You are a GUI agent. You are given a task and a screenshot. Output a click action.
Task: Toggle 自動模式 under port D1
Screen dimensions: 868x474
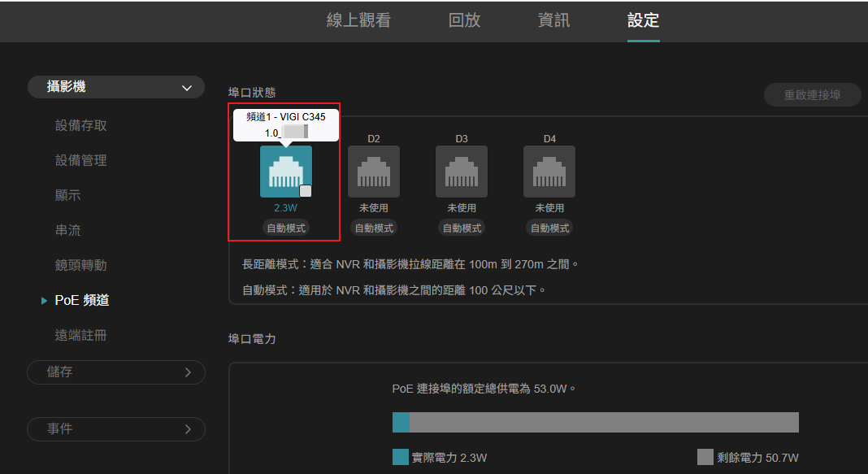[286, 228]
